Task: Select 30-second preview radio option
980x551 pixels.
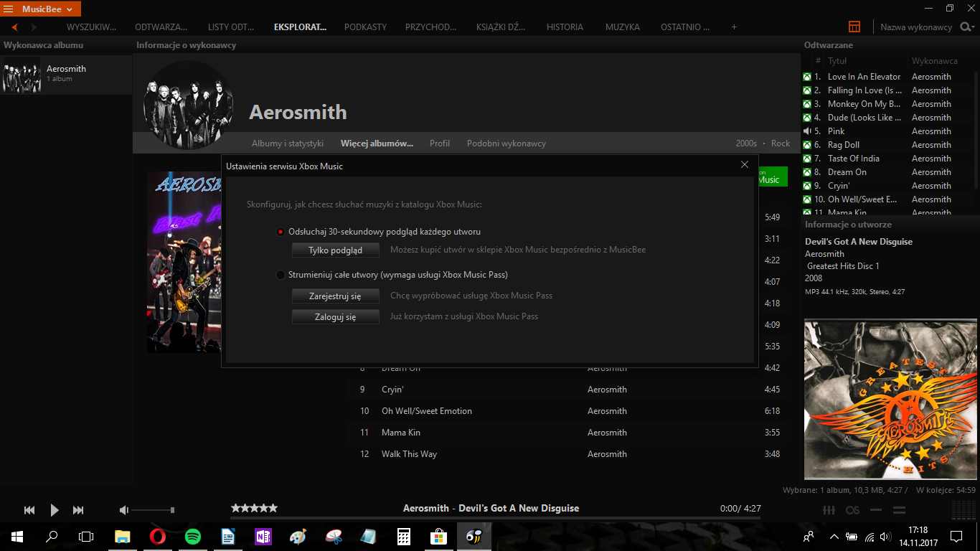Action: click(281, 232)
